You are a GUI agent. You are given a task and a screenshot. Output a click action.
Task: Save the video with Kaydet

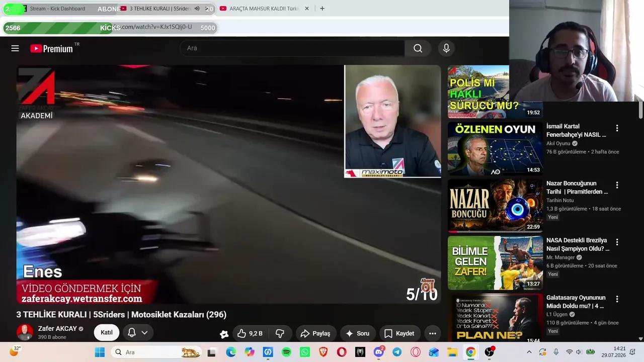[x=399, y=333]
